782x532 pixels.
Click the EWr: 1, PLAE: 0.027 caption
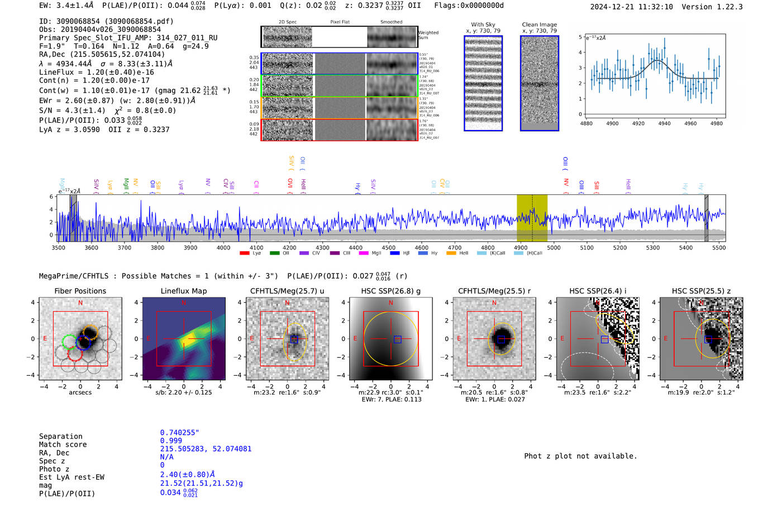pyautogui.click(x=494, y=399)
